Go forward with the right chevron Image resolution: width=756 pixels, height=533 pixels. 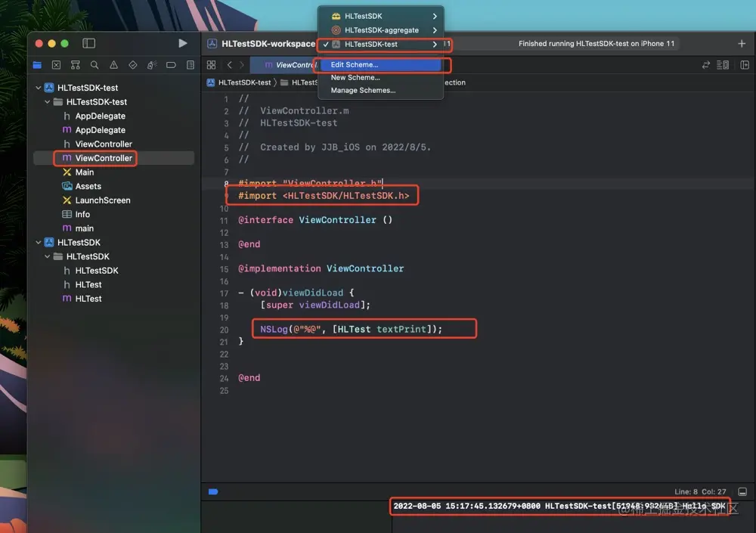pyautogui.click(x=242, y=64)
